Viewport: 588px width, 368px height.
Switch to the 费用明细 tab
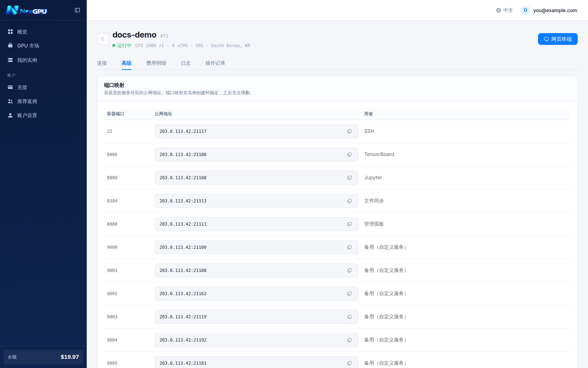point(156,63)
